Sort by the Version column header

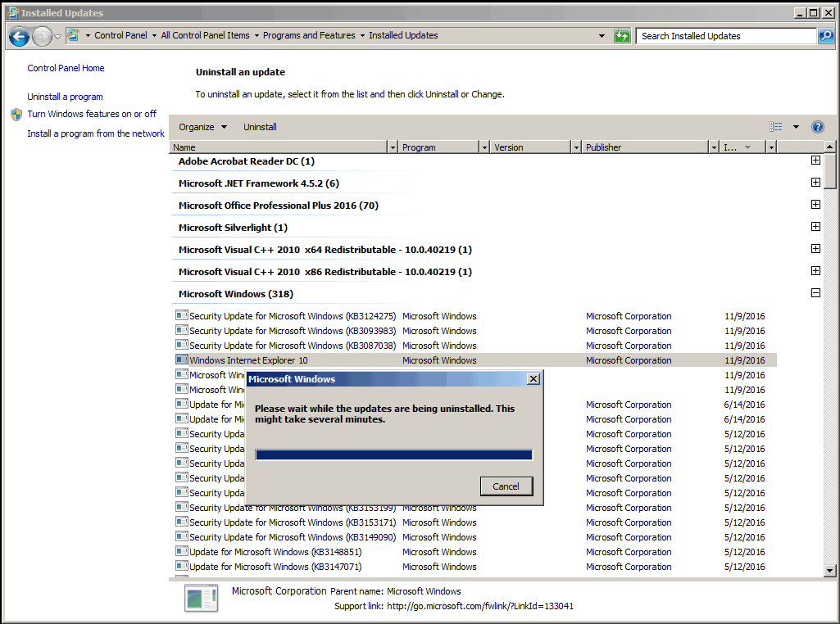tap(531, 147)
